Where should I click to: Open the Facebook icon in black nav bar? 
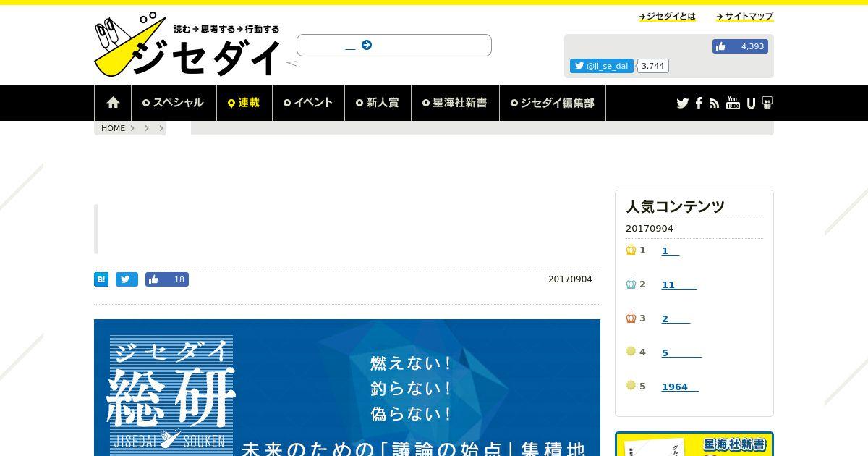tap(699, 103)
